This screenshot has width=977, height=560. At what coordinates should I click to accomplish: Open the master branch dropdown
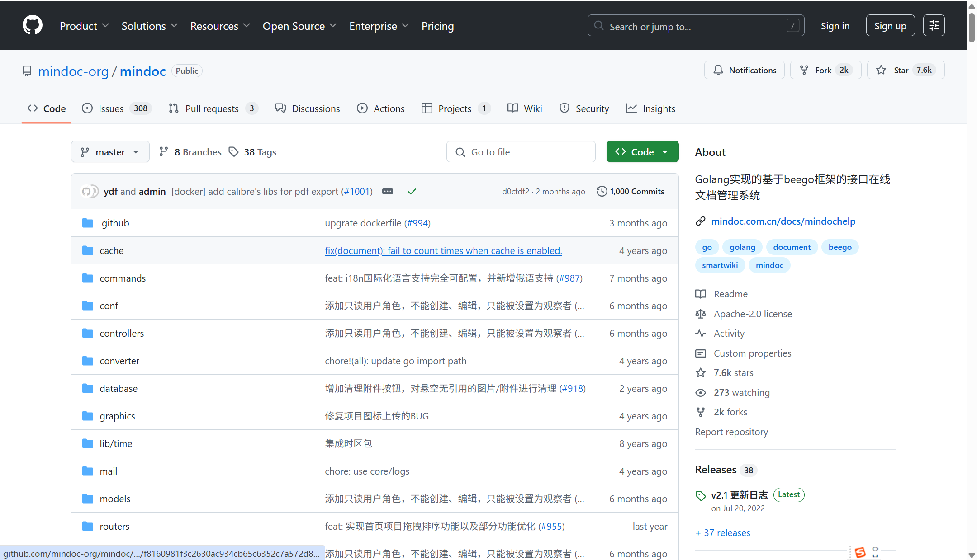point(110,152)
